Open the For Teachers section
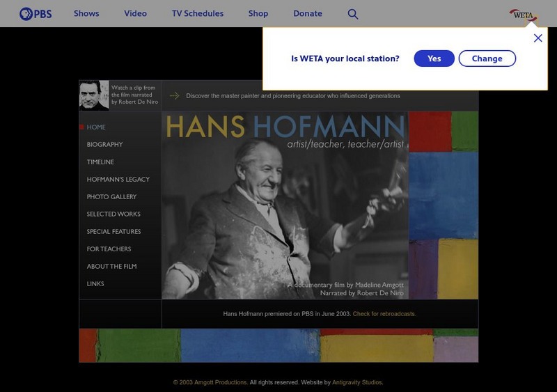 pos(109,249)
